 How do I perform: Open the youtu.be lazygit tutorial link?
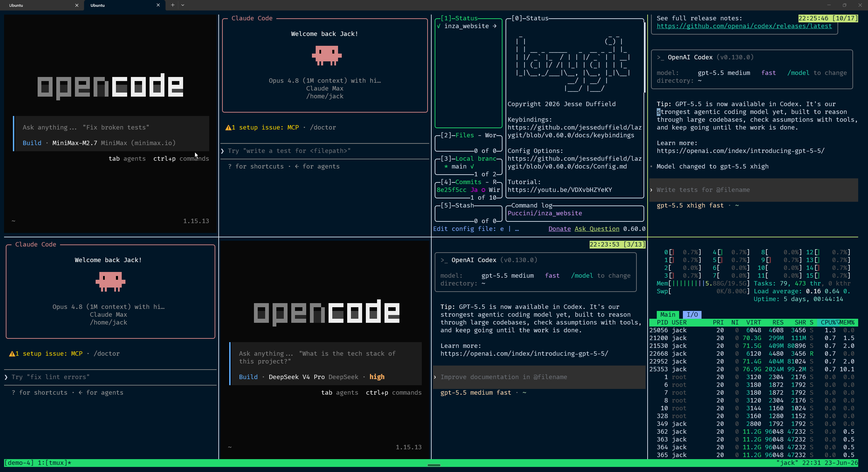pos(560,190)
